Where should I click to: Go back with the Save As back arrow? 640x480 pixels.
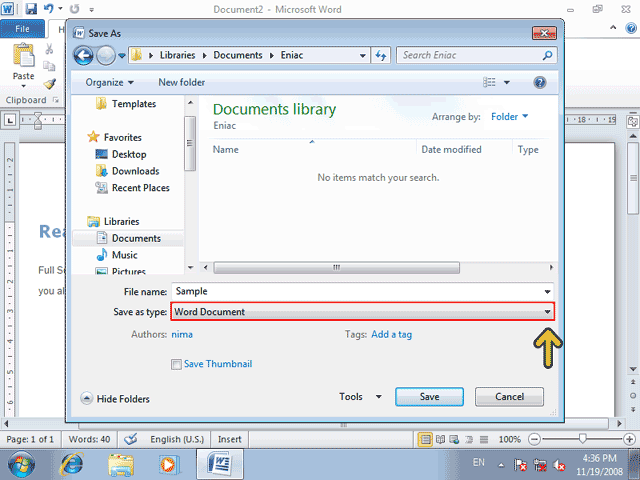click(x=84, y=55)
